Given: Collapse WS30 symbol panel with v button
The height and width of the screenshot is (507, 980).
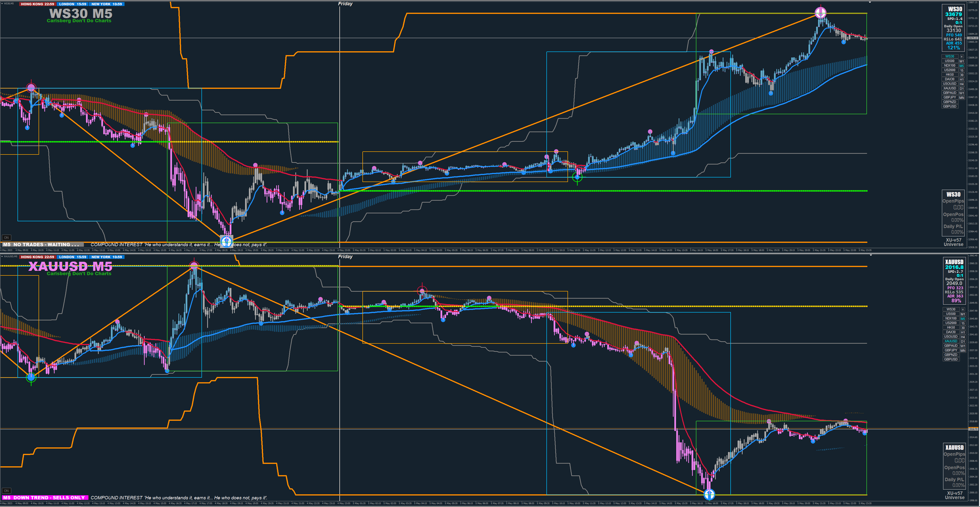Looking at the screenshot, I should point(962,56).
